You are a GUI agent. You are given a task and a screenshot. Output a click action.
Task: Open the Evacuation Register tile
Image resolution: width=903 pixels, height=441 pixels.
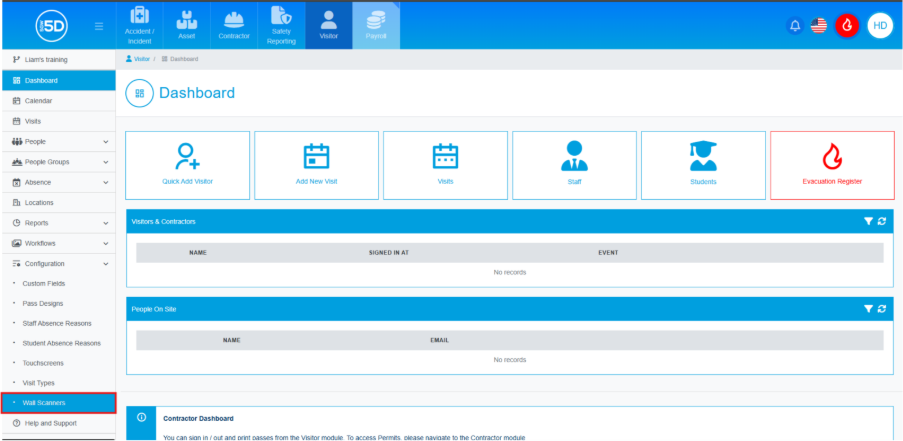[x=832, y=165]
